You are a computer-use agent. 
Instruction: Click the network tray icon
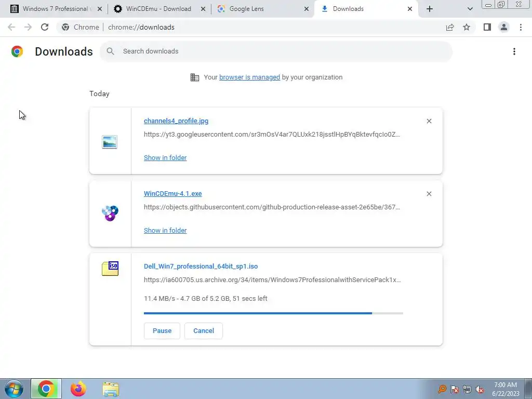[467, 390]
